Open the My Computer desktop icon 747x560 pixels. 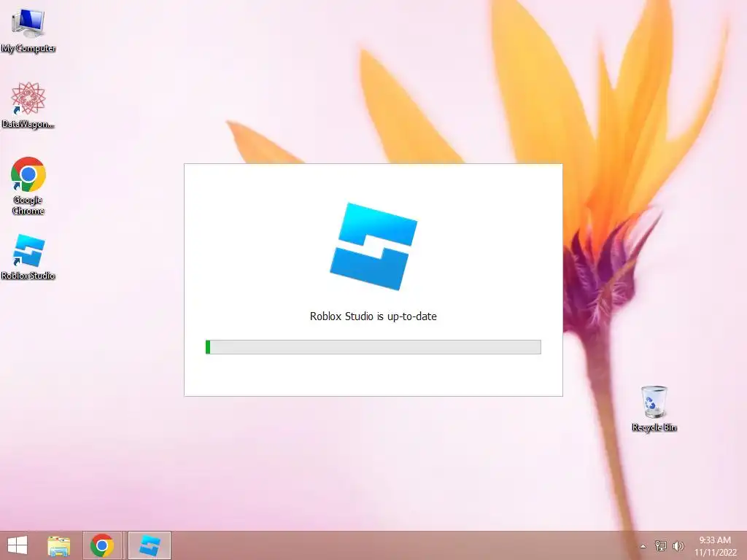click(28, 29)
